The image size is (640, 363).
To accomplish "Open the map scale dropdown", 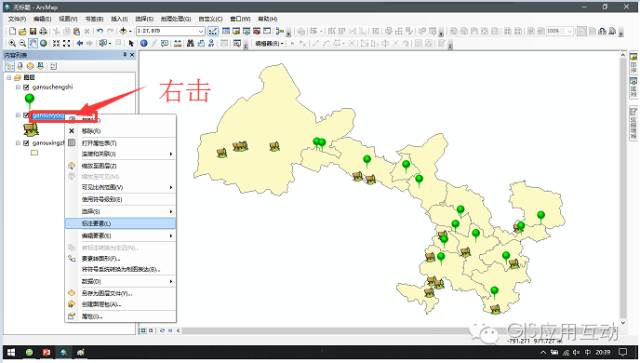I will (x=201, y=31).
